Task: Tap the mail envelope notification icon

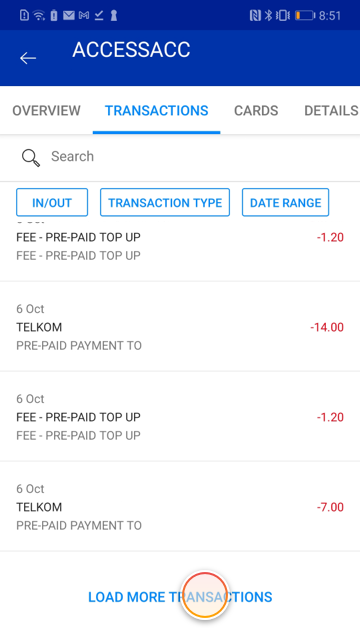Action: click(x=69, y=16)
